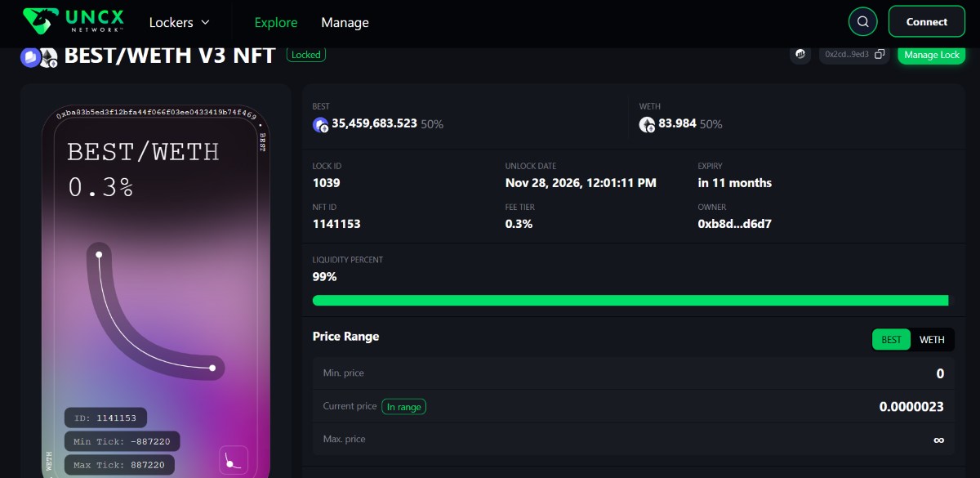Open the chart analytics icon

point(800,54)
